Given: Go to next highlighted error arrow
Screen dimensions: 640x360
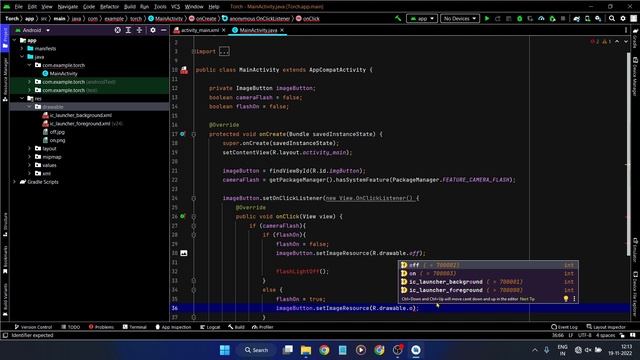Looking at the screenshot, I should click(x=626, y=42).
